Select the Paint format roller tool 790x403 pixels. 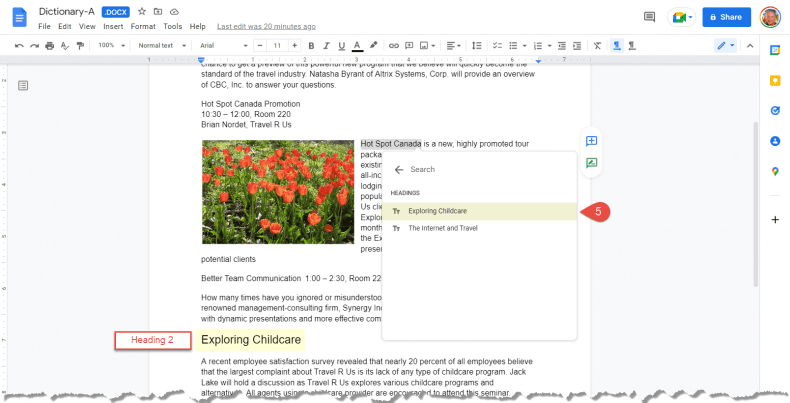tap(80, 45)
